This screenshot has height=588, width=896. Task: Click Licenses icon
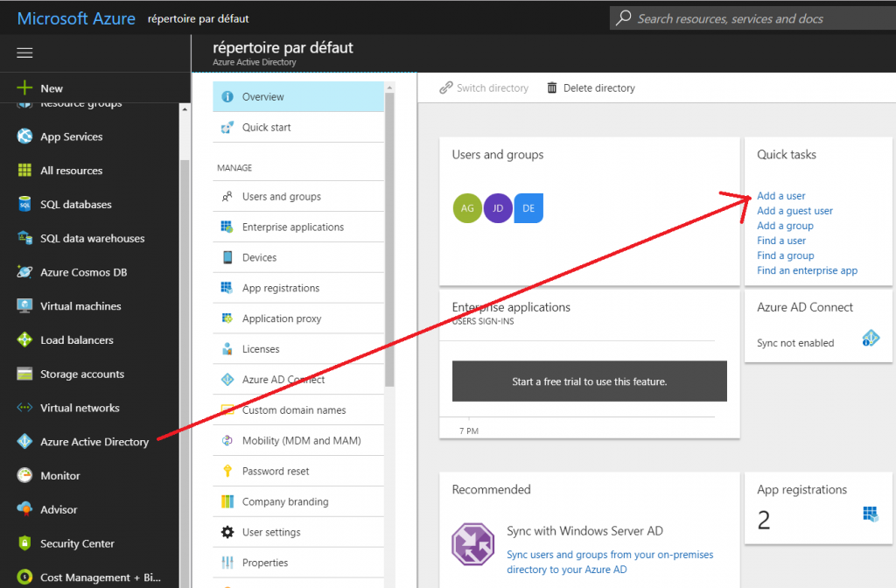227,348
